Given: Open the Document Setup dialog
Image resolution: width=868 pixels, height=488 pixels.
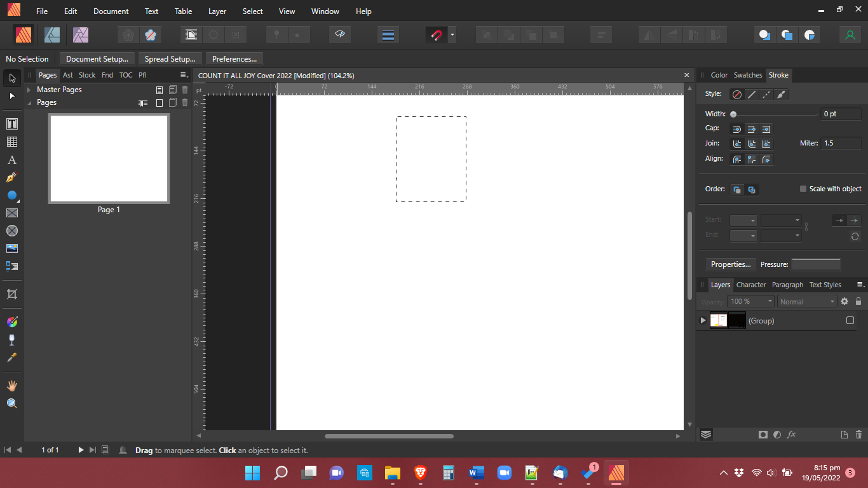Looking at the screenshot, I should 97,58.
